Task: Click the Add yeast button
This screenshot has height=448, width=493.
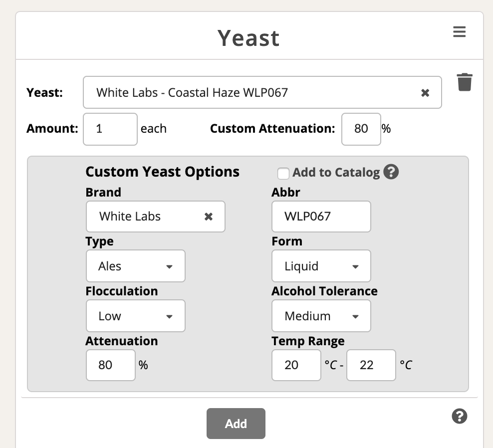Action: (236, 424)
